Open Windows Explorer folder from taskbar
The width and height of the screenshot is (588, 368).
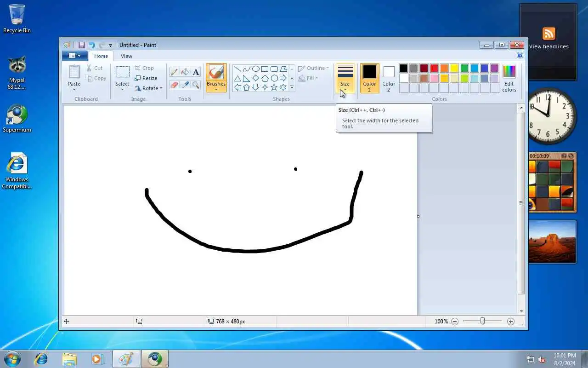pos(69,359)
